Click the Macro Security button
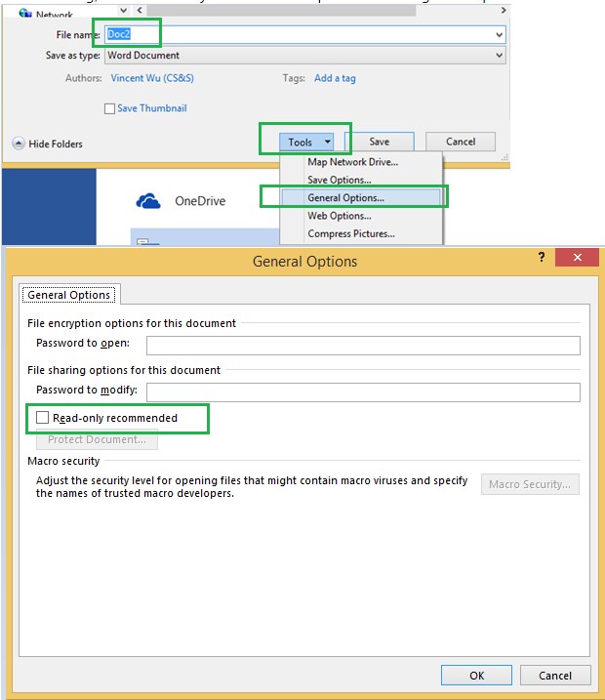This screenshot has width=605, height=700. point(530,484)
